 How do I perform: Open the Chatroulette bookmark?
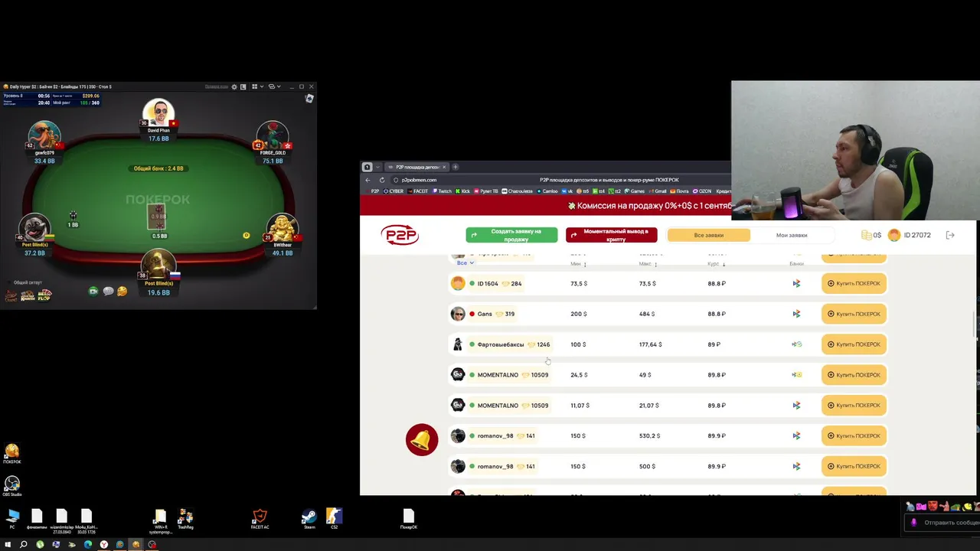click(x=517, y=191)
